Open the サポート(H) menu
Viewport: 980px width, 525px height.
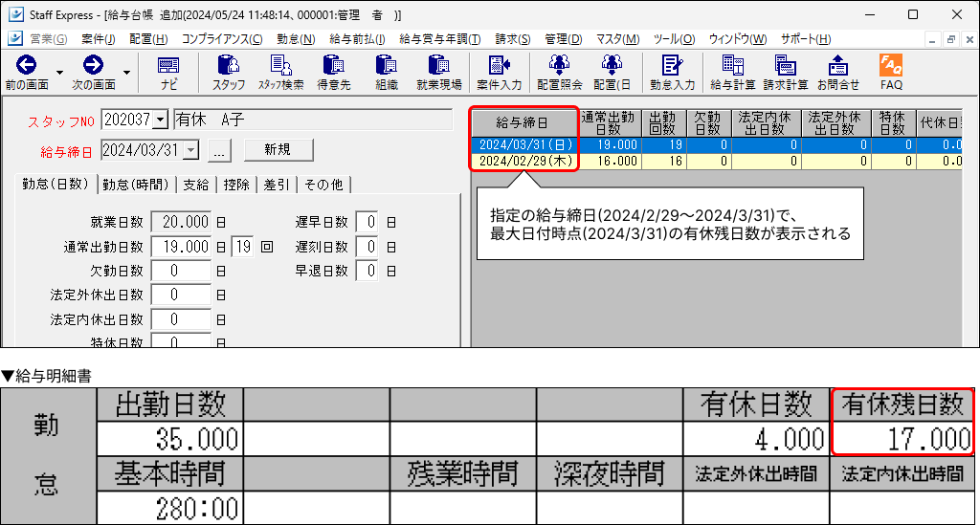pos(806,39)
